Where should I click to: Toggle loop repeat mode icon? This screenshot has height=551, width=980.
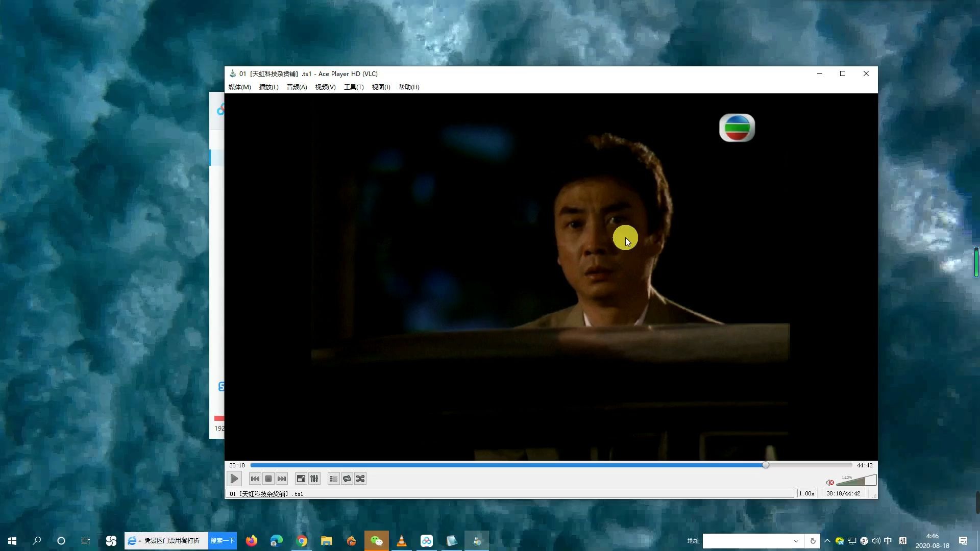click(347, 479)
